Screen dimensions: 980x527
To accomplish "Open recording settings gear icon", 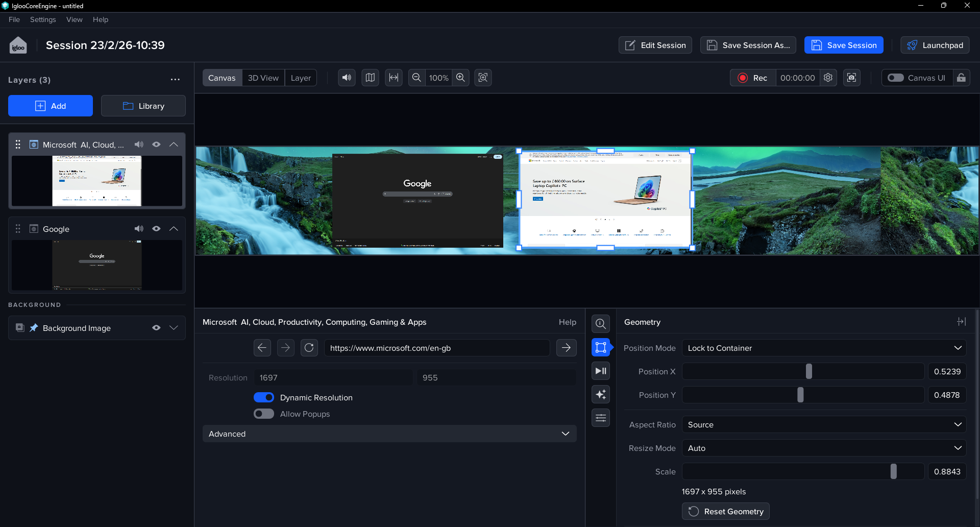I will coord(828,78).
